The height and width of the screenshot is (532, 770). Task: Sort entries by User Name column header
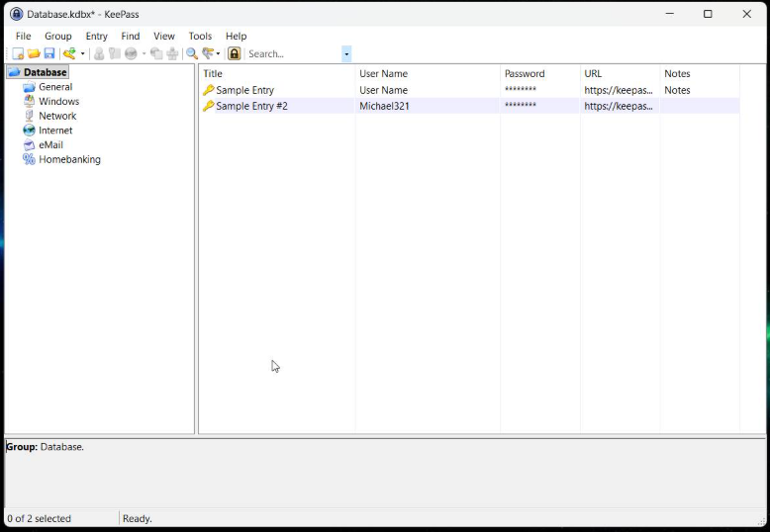pyautogui.click(x=428, y=73)
